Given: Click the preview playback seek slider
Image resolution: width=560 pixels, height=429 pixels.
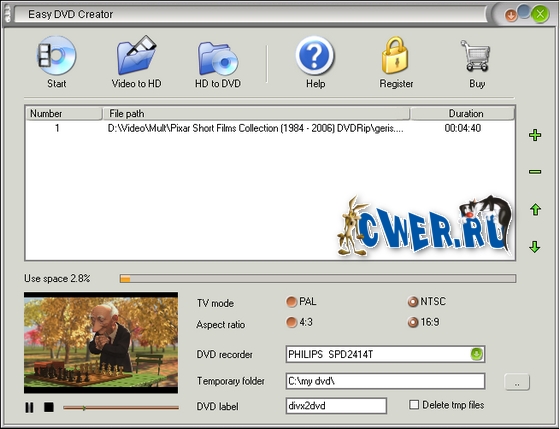Looking at the screenshot, I should coord(121,408).
